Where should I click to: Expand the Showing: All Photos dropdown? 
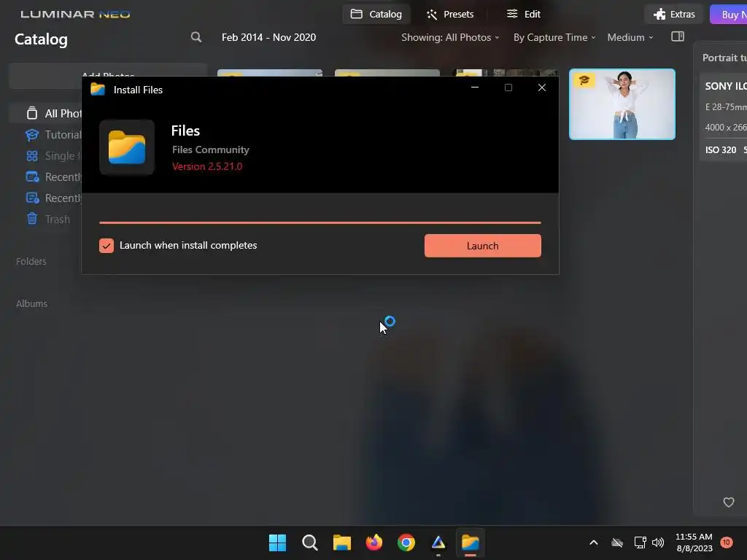coord(450,37)
